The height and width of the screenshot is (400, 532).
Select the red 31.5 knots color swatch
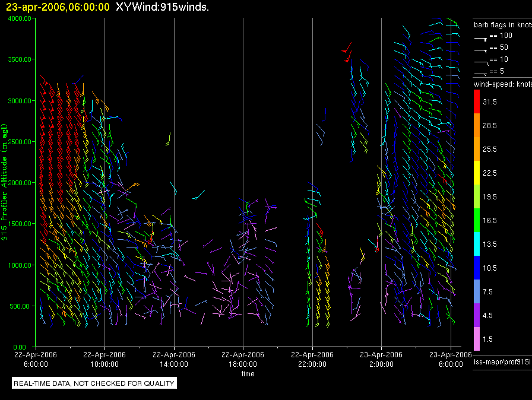(477, 101)
